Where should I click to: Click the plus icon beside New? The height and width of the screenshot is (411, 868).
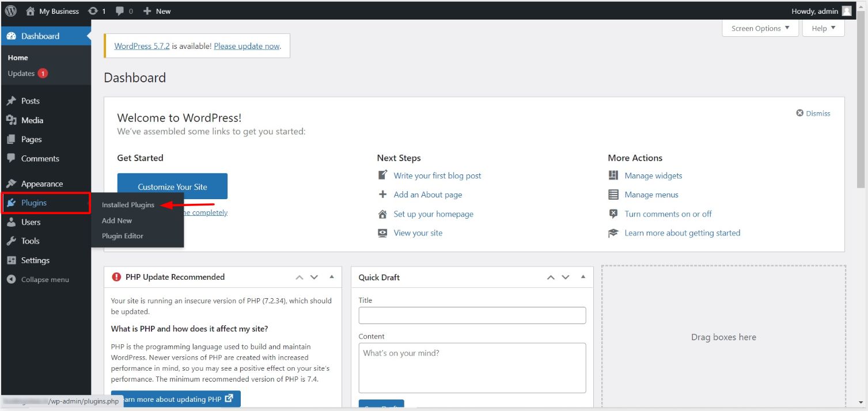[x=147, y=11]
